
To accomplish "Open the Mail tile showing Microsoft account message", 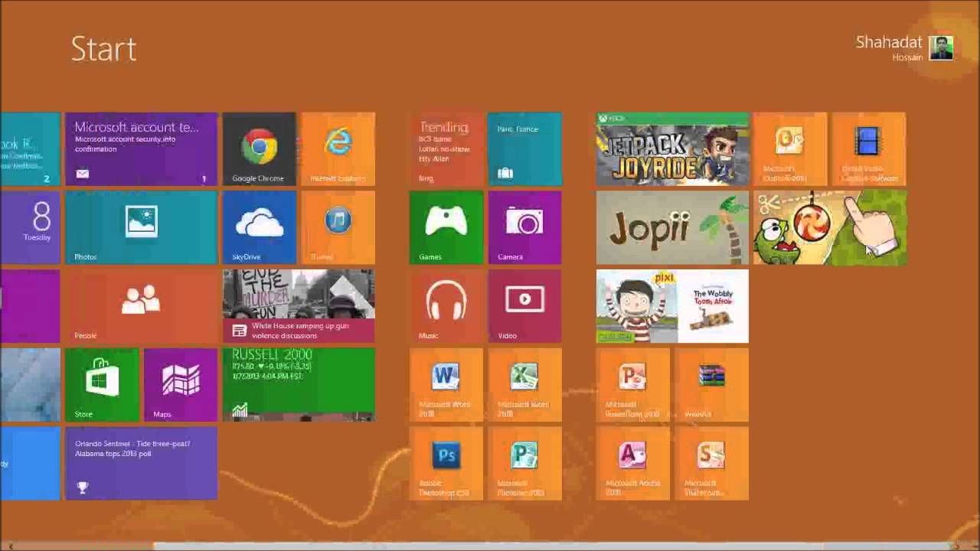I will click(142, 149).
